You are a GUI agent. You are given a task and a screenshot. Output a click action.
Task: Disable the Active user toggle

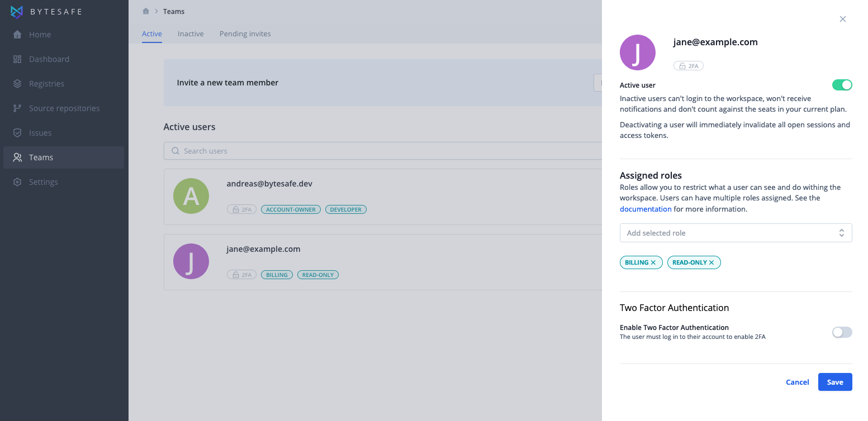pyautogui.click(x=842, y=85)
